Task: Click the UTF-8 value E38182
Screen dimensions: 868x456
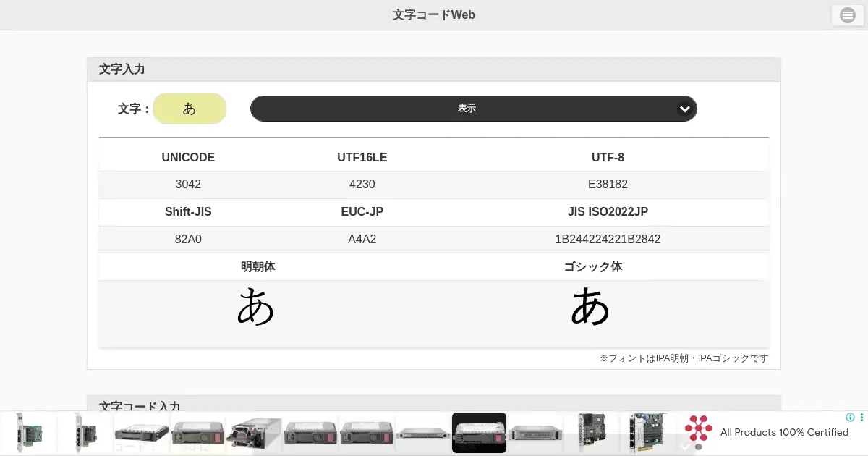Action: (608, 185)
